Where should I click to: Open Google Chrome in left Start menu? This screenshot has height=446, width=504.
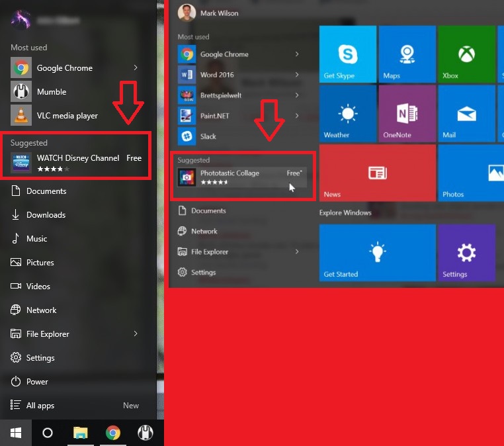75,67
